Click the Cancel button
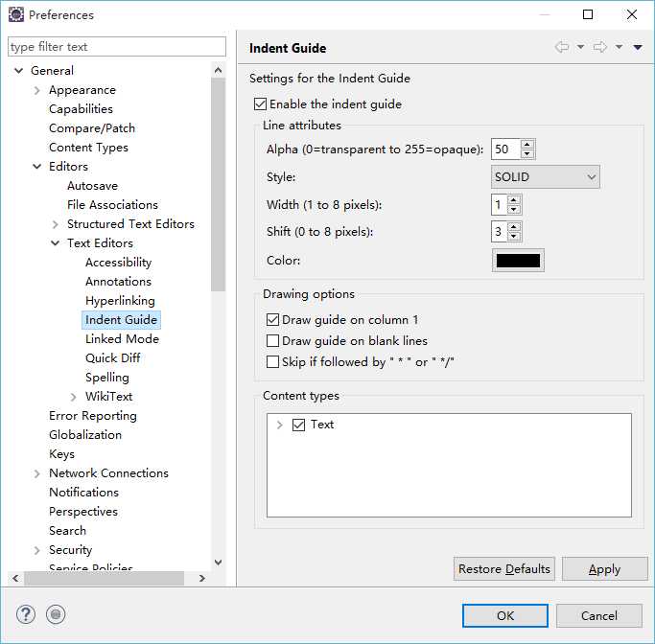 point(599,615)
